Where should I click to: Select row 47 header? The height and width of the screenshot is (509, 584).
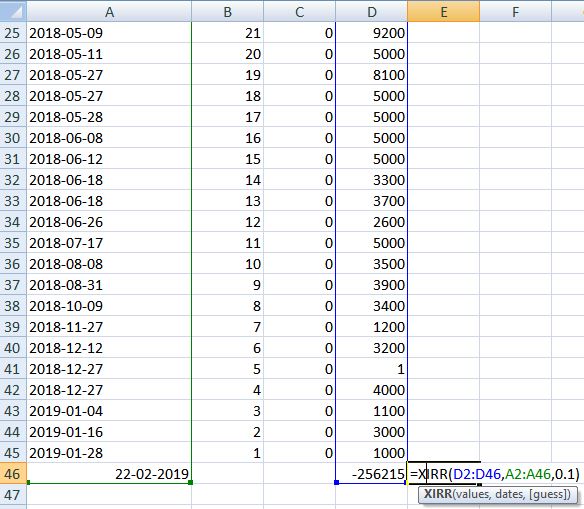pos(13,495)
